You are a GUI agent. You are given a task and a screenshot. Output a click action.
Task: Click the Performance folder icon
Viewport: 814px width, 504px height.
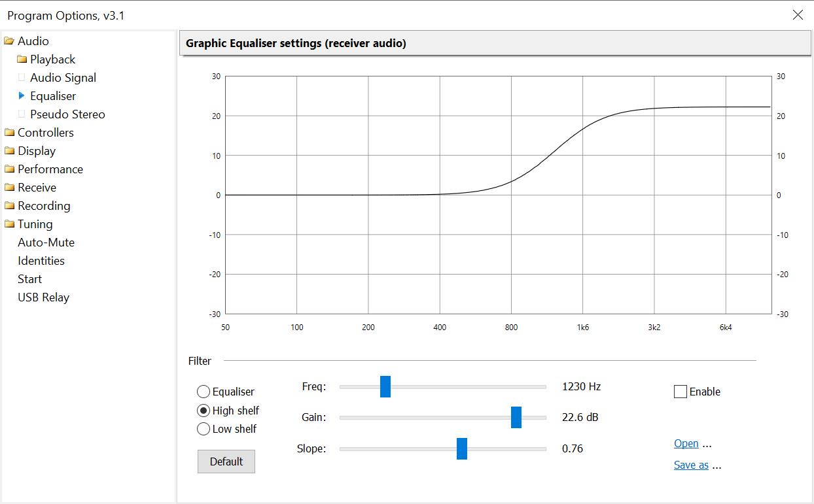click(x=9, y=169)
